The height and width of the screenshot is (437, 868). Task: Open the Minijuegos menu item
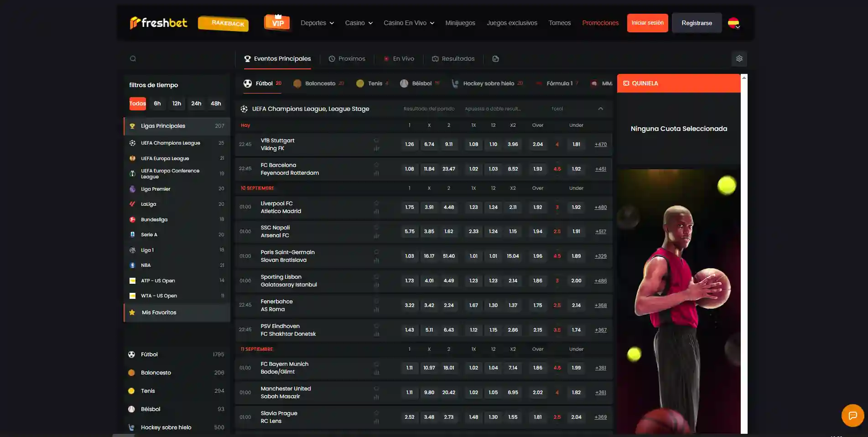tap(460, 23)
